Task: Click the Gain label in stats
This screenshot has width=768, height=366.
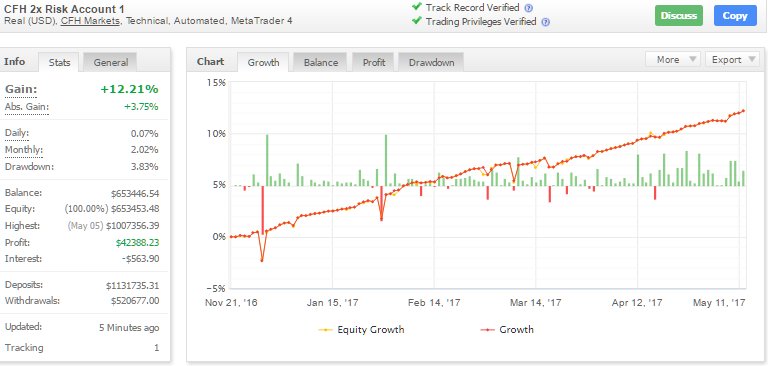Action: pyautogui.click(x=21, y=89)
